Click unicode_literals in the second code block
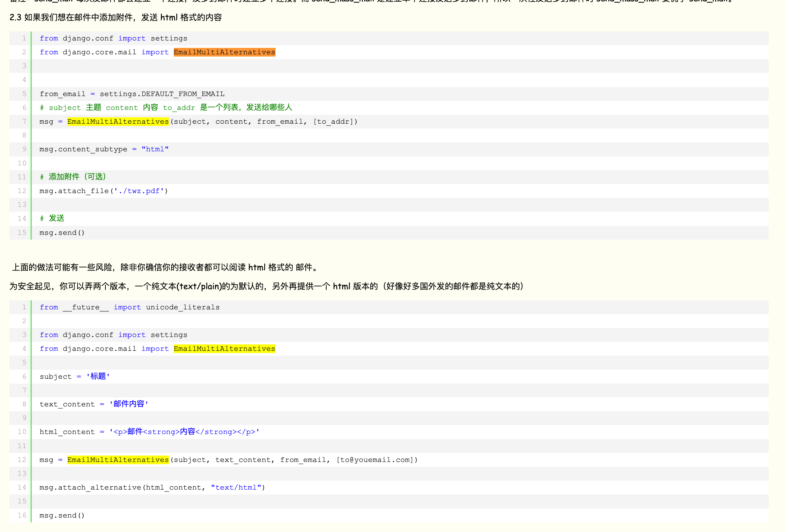Screen dimensions: 785x532 click(183, 307)
